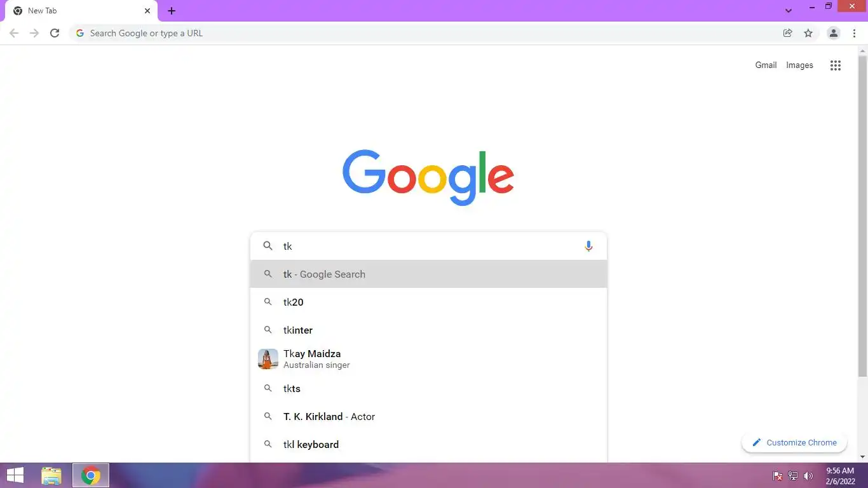Open the Windows Start button
Image resolution: width=868 pixels, height=488 pixels.
click(x=15, y=475)
